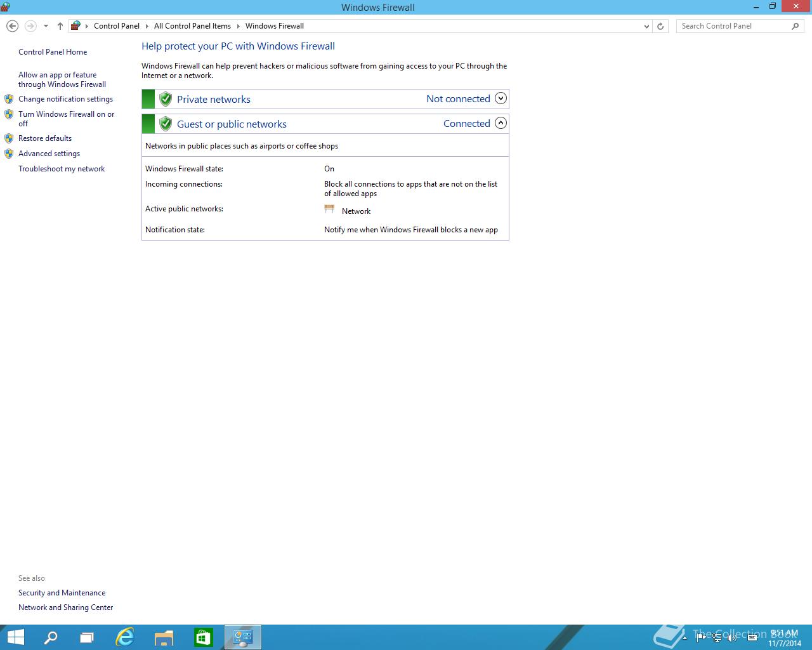Show hidden tray icons arrow
The width and height of the screenshot is (812, 650).
click(685, 637)
